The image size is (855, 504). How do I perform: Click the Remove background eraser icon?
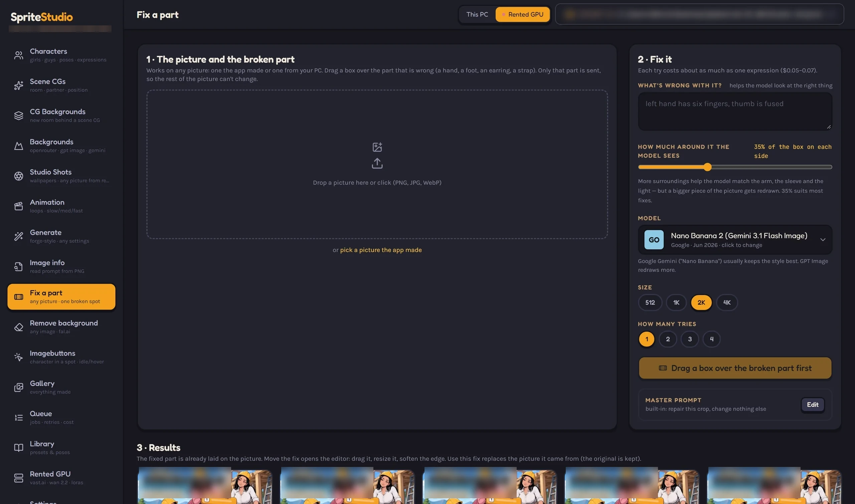pos(19,327)
